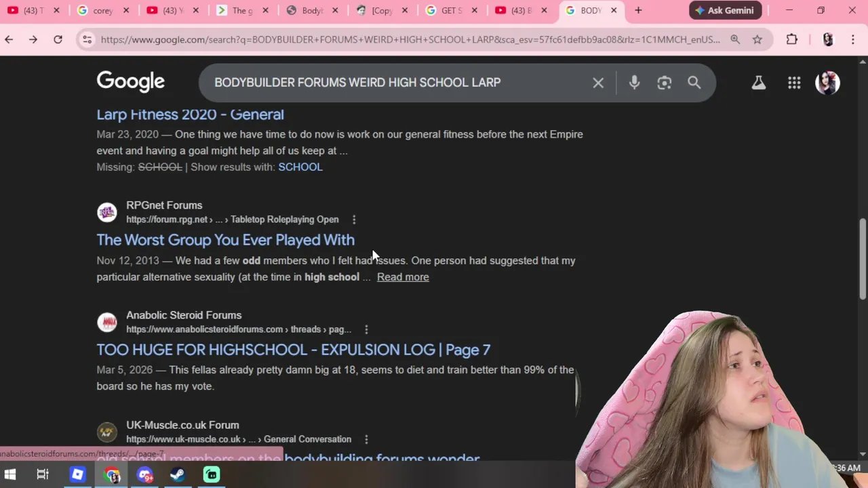This screenshot has height=488, width=868.
Task: Submit search with the magnifying glass icon
Action: tap(694, 83)
